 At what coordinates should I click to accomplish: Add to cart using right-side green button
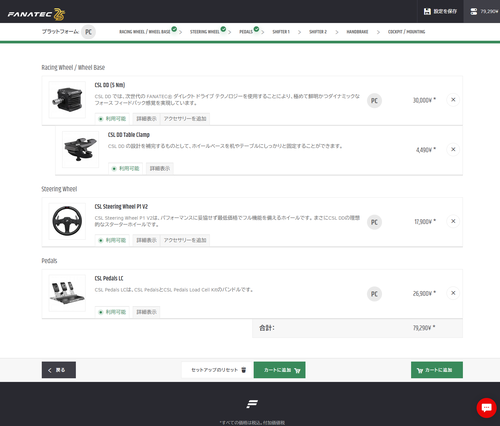click(437, 370)
